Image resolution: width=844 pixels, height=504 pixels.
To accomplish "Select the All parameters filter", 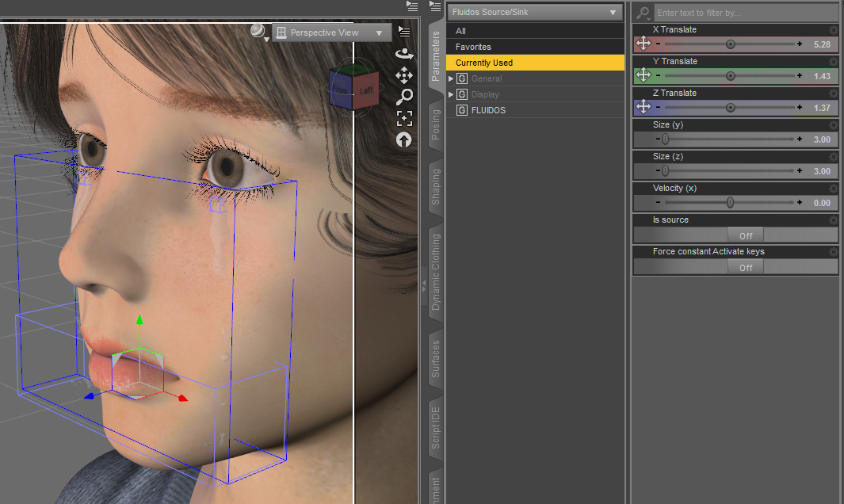I will (535, 31).
